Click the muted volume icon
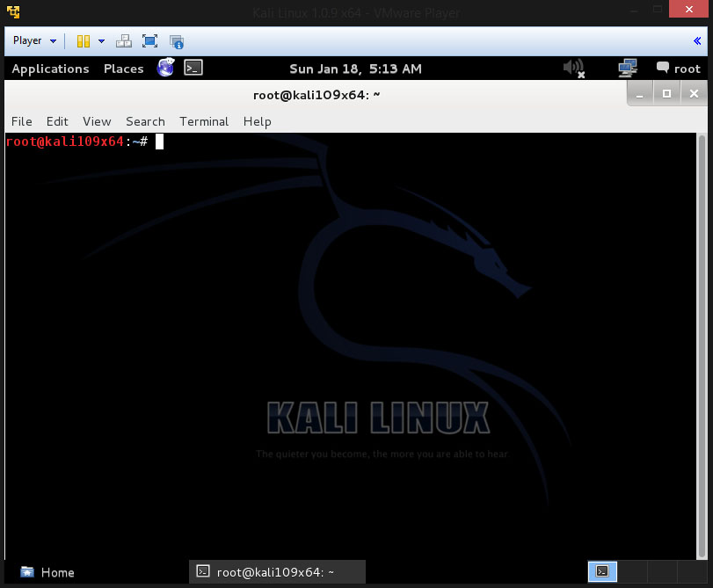The image size is (713, 588). coord(574,69)
